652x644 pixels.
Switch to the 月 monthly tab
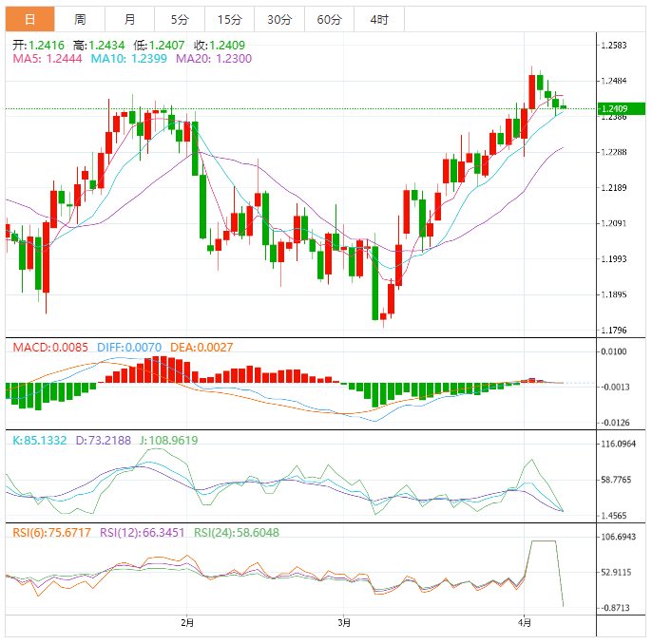pyautogui.click(x=129, y=19)
